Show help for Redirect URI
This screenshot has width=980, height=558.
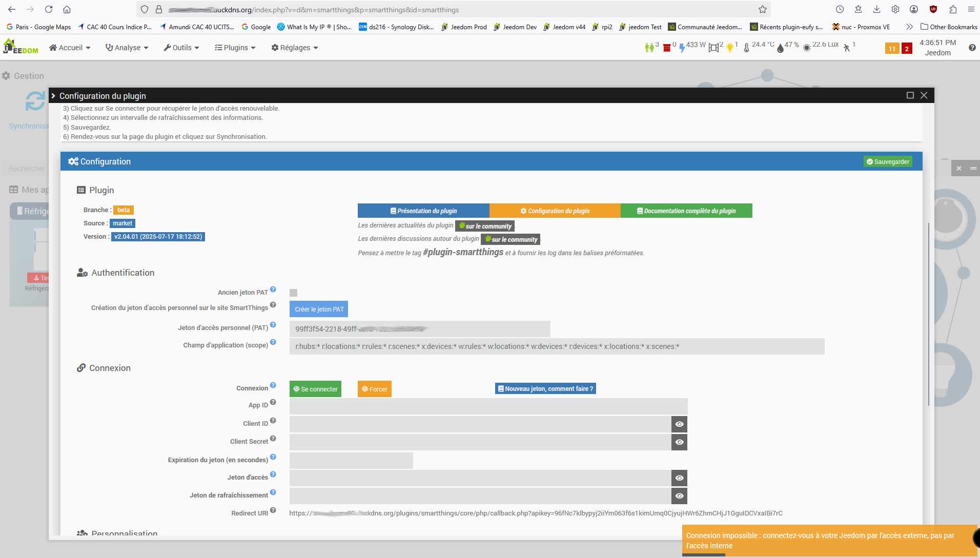point(273,510)
